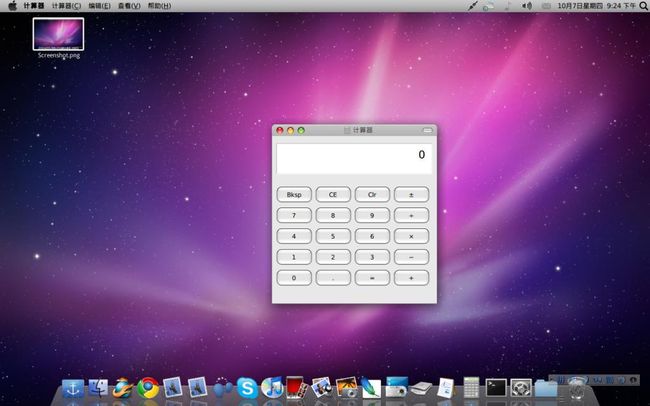The image size is (650, 406).
Task: Click the plus + button
Action: coord(411,278)
